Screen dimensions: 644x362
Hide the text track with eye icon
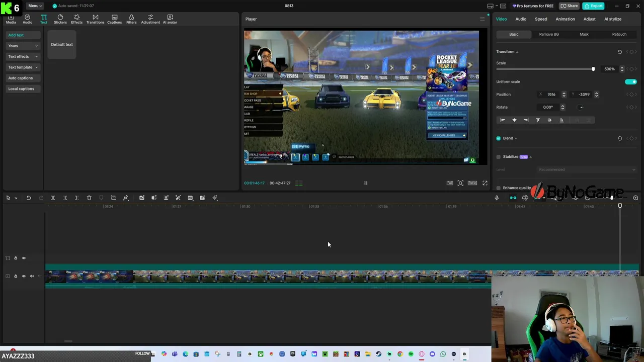click(x=24, y=258)
